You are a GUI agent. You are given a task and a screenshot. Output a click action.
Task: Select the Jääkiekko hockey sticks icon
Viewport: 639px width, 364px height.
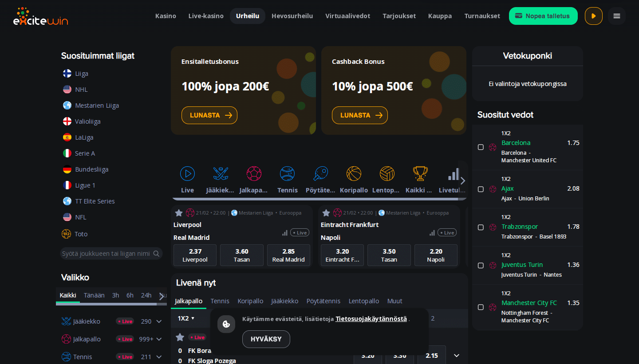pos(221,173)
